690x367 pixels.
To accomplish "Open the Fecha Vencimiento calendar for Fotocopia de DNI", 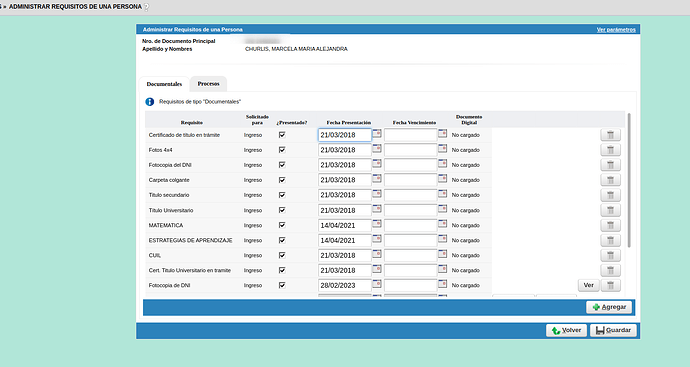I will tap(442, 284).
